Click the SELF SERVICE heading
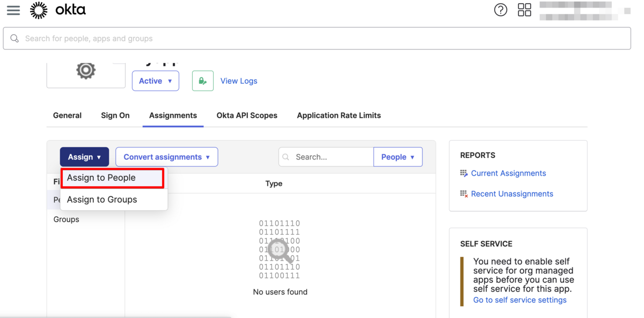This screenshot has width=644, height=318. 486,244
